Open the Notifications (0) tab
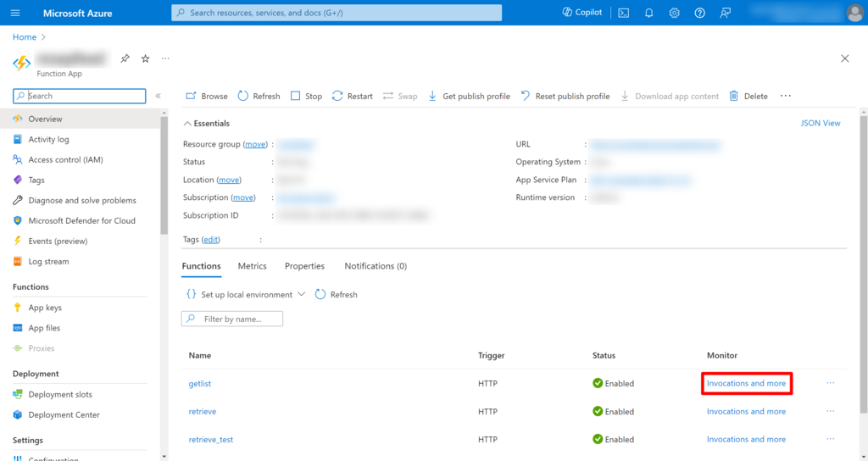 (376, 265)
